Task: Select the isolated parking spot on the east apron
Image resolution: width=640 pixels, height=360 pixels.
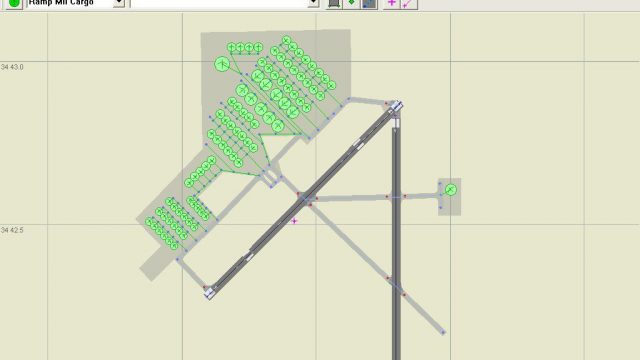Action: (x=451, y=189)
